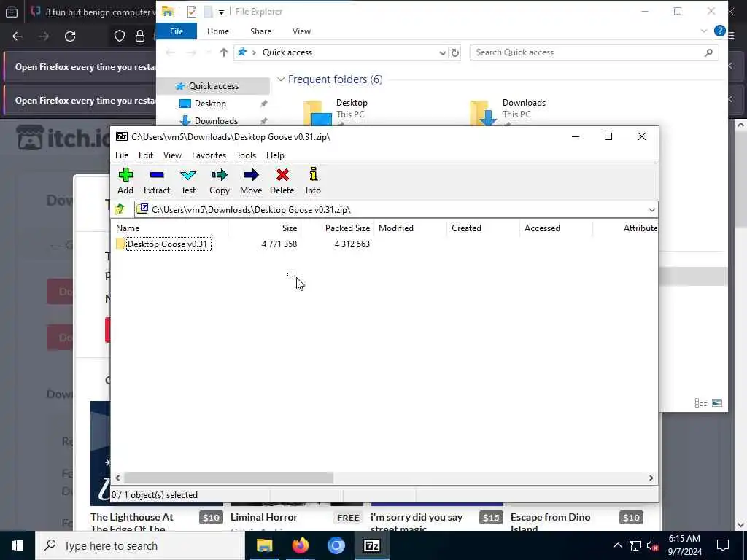Click the Extract toolbar icon

[157, 182]
